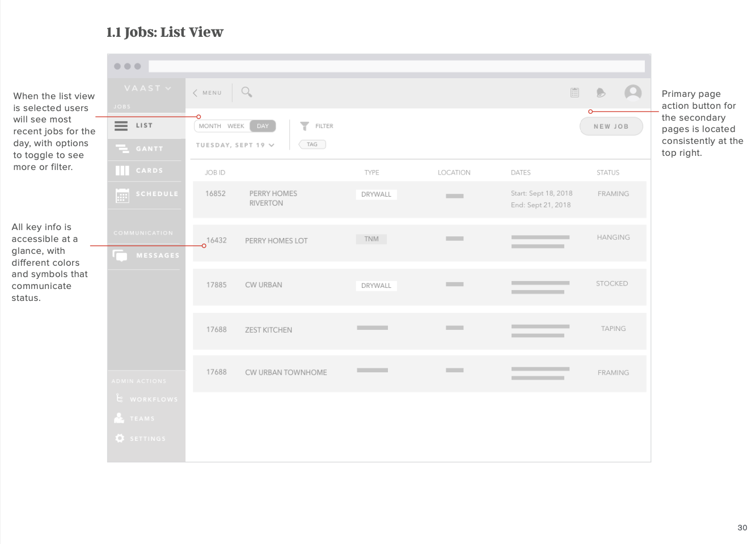Click the Status column header
The image size is (756, 544).
coord(608,172)
